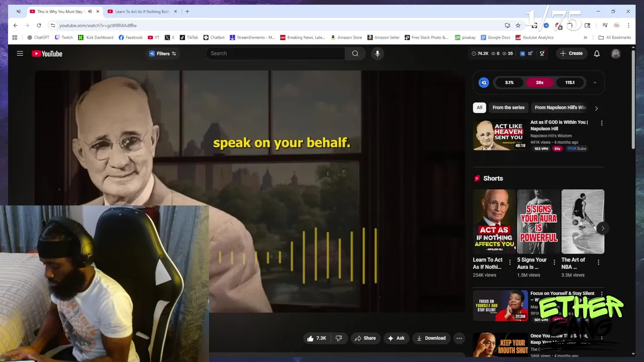Open the Kick Dashboard bookmark

point(96,37)
